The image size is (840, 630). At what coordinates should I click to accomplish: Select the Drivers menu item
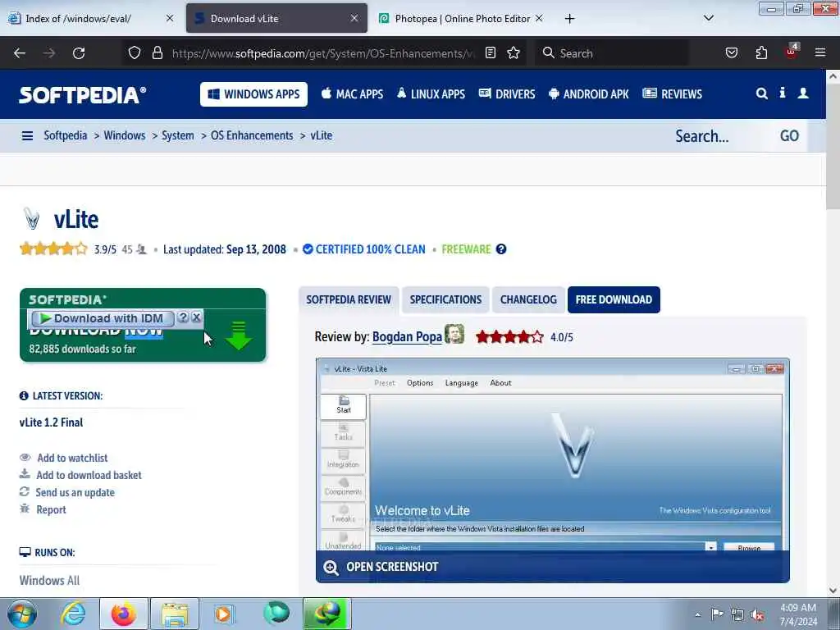tap(507, 94)
